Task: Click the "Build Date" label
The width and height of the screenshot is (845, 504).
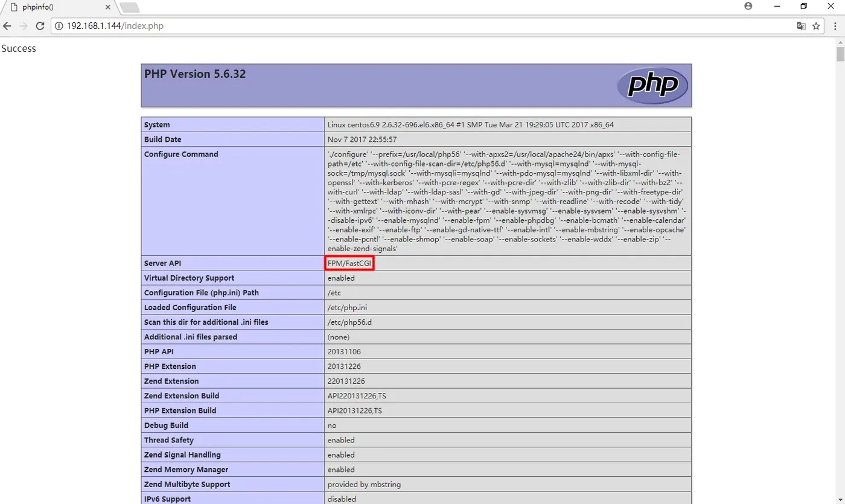Action: pos(163,139)
